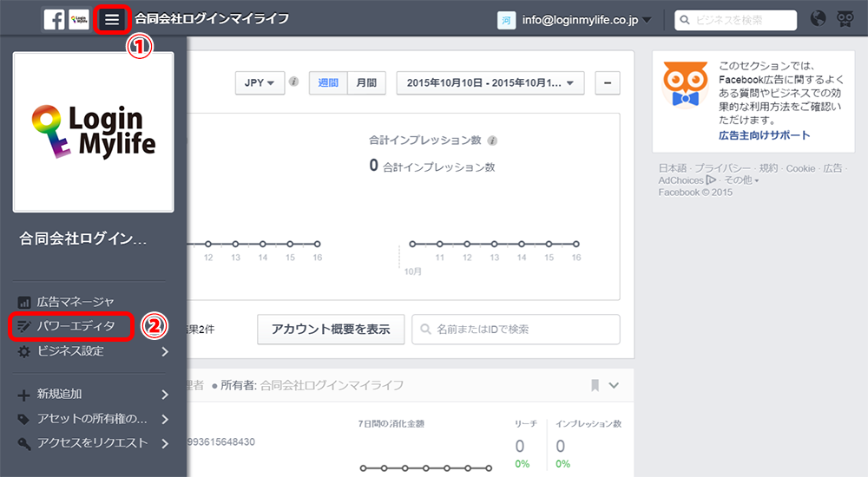The width and height of the screenshot is (868, 477).
Task: Open the date range dropdown 2015年10月10日
Action: point(490,83)
